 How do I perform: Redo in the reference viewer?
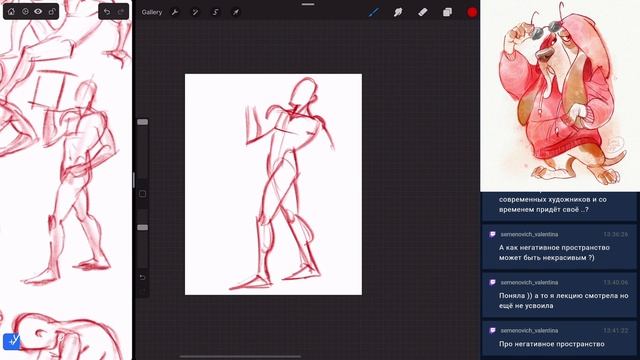point(121,11)
